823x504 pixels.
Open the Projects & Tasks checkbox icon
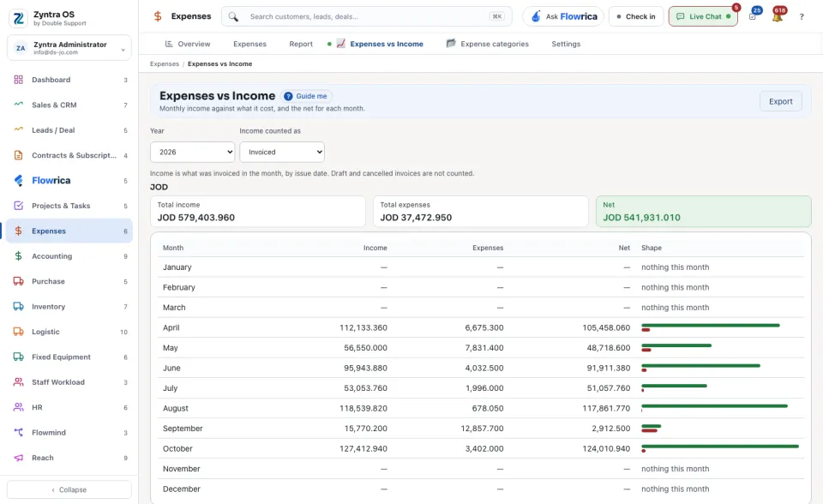[x=18, y=206]
